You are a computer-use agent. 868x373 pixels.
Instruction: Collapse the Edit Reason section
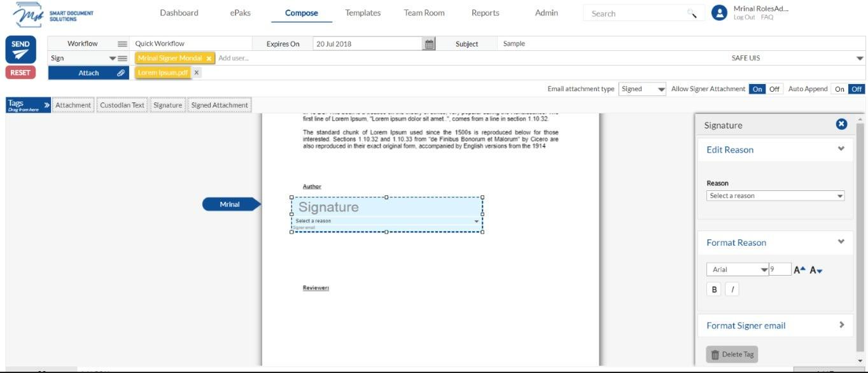click(841, 149)
